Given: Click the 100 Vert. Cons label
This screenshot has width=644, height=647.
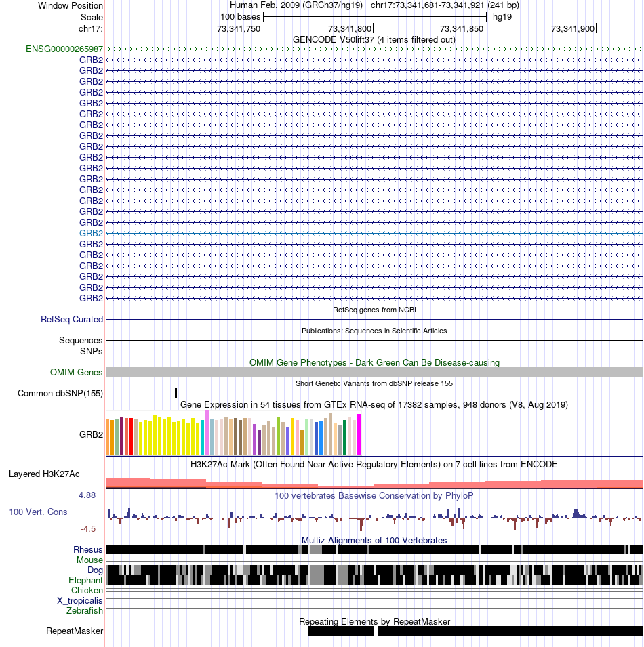Looking at the screenshot, I should coord(38,512).
